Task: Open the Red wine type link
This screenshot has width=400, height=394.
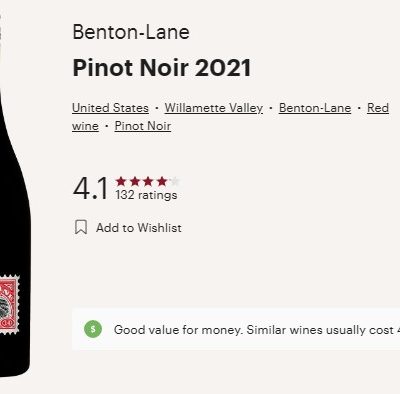Action: click(378, 108)
